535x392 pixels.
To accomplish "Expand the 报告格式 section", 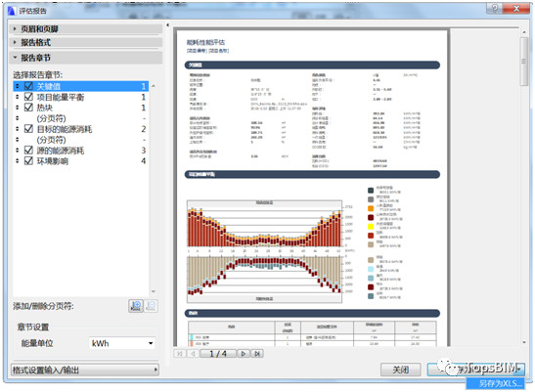I will 86,43.
